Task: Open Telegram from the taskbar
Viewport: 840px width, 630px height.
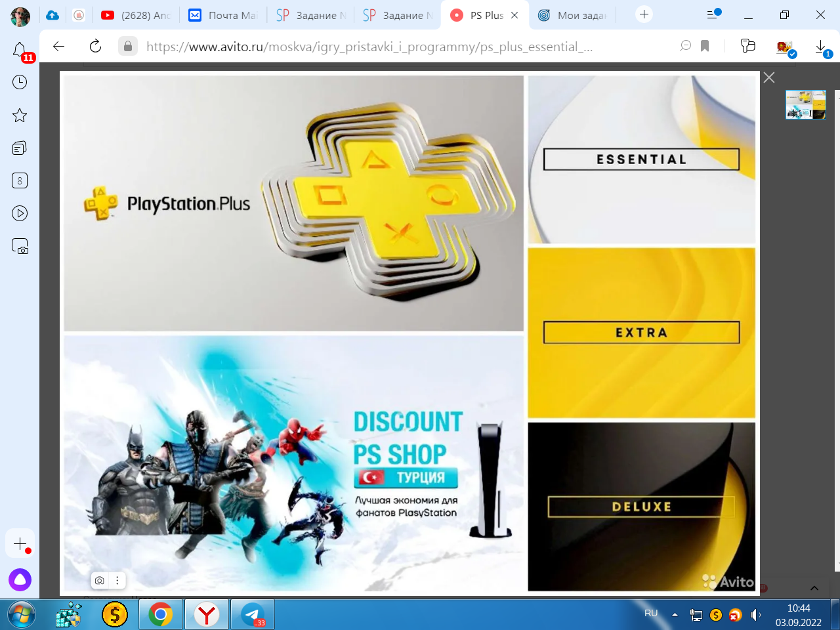Action: (253, 615)
